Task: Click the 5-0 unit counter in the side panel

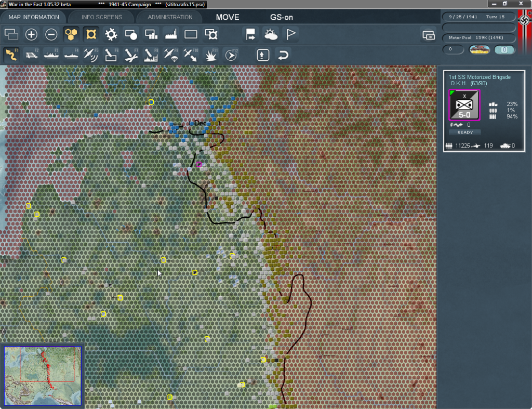Action: [464, 105]
